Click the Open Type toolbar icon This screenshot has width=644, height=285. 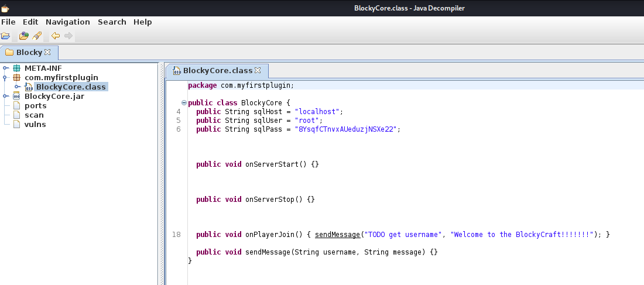[23, 36]
